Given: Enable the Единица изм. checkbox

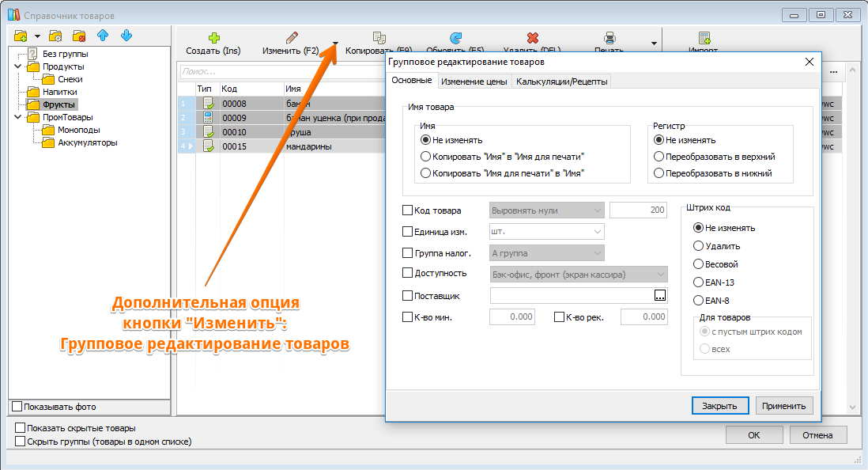Looking at the screenshot, I should [x=407, y=232].
